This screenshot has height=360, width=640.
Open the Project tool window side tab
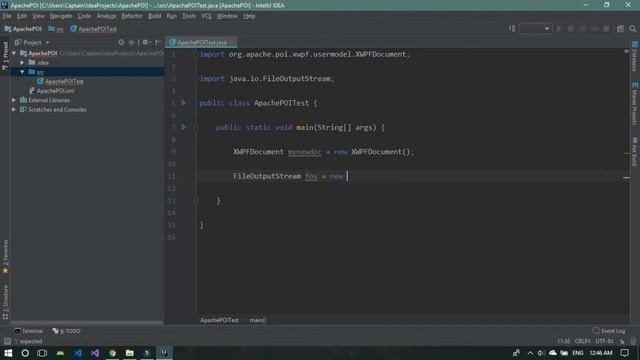click(5, 55)
